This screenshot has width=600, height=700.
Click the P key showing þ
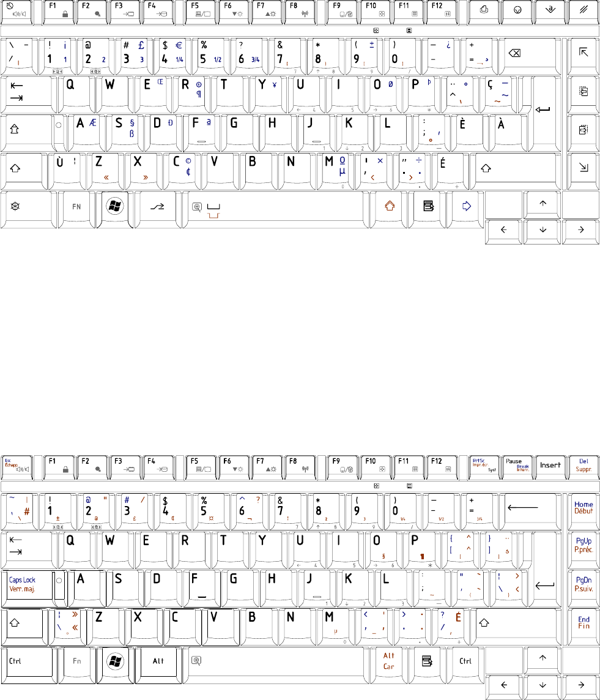(x=421, y=95)
